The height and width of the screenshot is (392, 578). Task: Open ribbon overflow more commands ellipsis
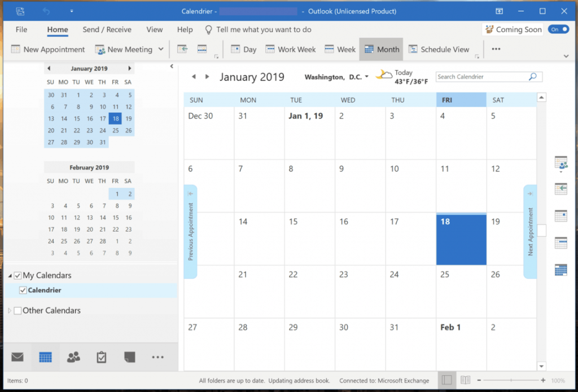[x=496, y=49]
